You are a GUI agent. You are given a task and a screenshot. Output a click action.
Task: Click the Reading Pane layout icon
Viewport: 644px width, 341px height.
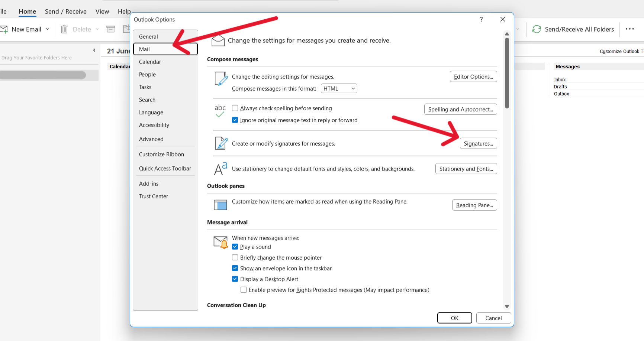point(220,205)
